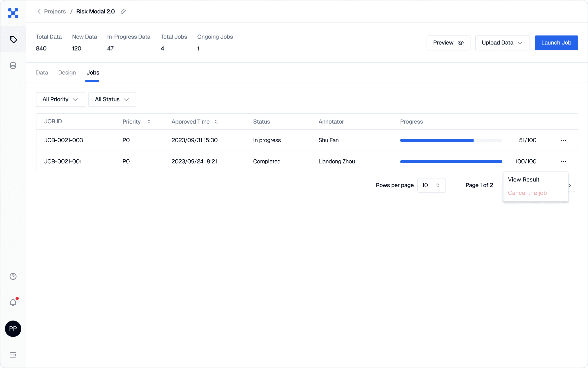
Task: Expand the sidebar menu icon
Action: pos(13,355)
